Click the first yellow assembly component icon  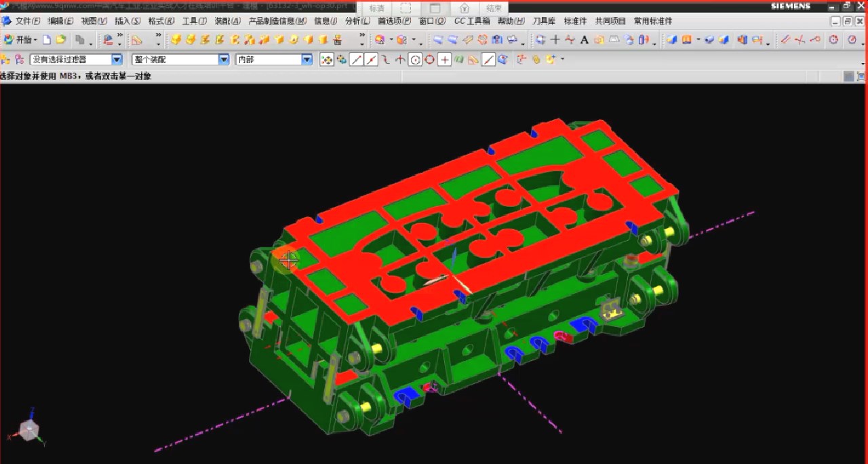[x=176, y=40]
